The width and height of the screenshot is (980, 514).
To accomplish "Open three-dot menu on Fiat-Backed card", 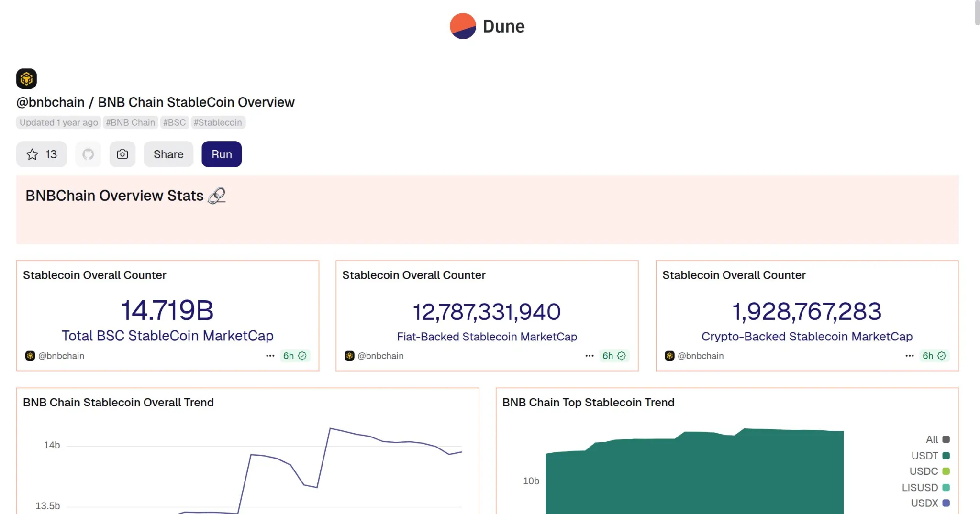I will [x=590, y=356].
